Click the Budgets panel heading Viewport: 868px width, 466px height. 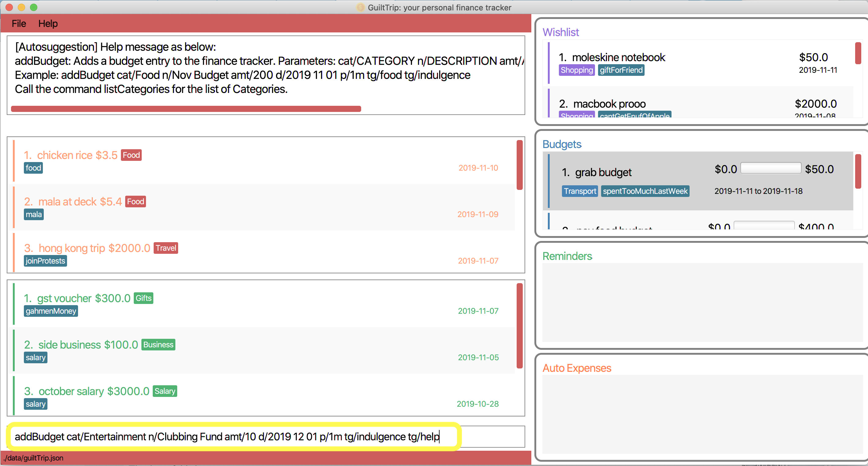pos(562,144)
